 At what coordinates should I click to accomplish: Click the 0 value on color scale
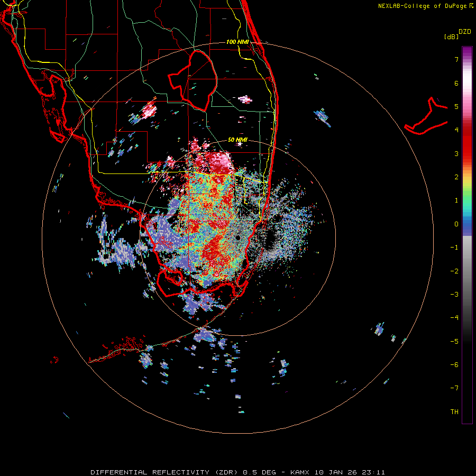point(456,224)
